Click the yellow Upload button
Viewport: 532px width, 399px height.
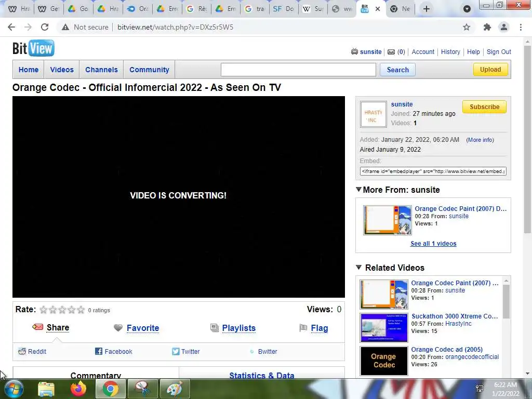point(490,70)
